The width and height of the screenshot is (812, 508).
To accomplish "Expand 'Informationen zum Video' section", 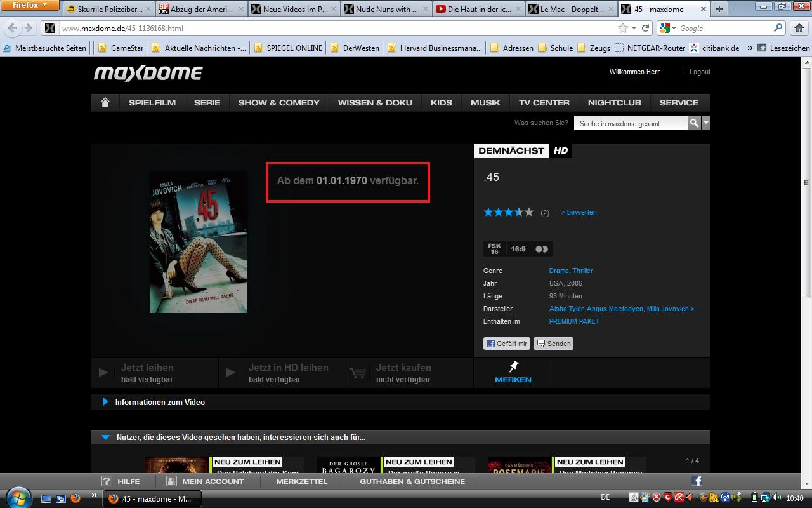I will pyautogui.click(x=401, y=402).
